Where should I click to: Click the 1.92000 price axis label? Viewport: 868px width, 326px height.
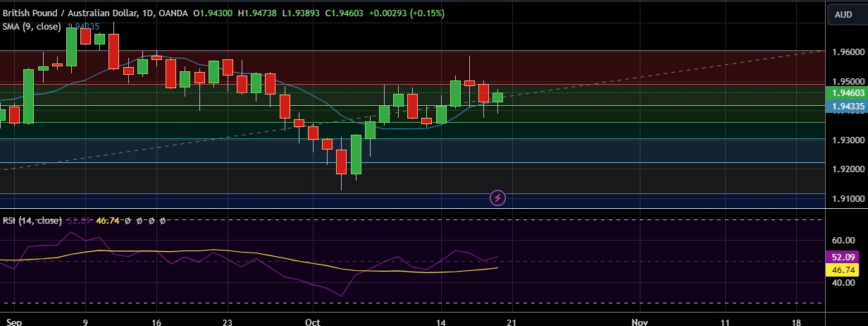(x=847, y=170)
